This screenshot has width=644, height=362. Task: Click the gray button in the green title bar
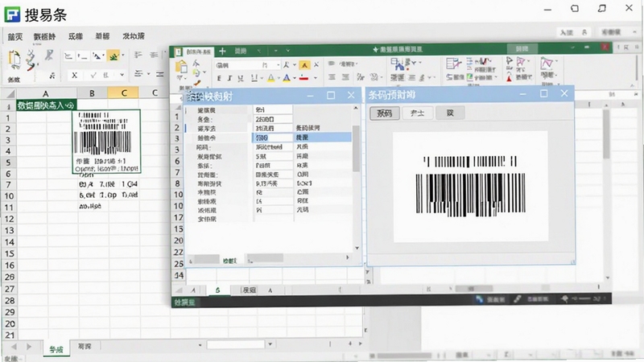coord(522,49)
